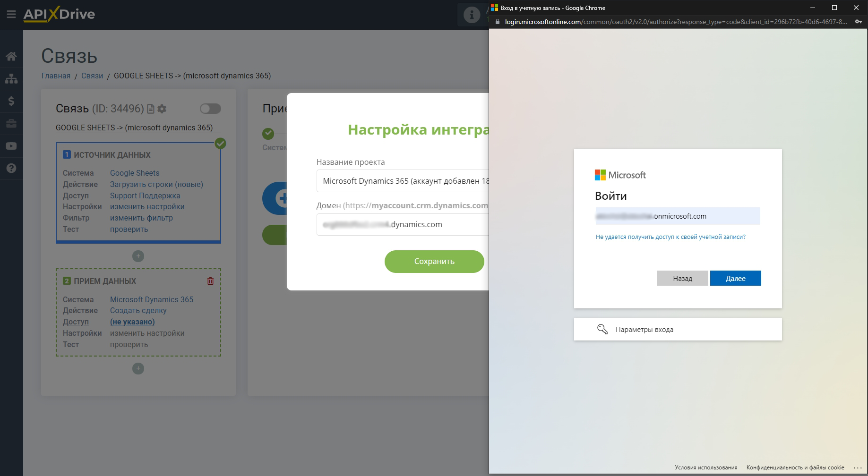The image size is (868, 476).
Task: Click the plus circle below receiving block
Action: (x=138, y=368)
